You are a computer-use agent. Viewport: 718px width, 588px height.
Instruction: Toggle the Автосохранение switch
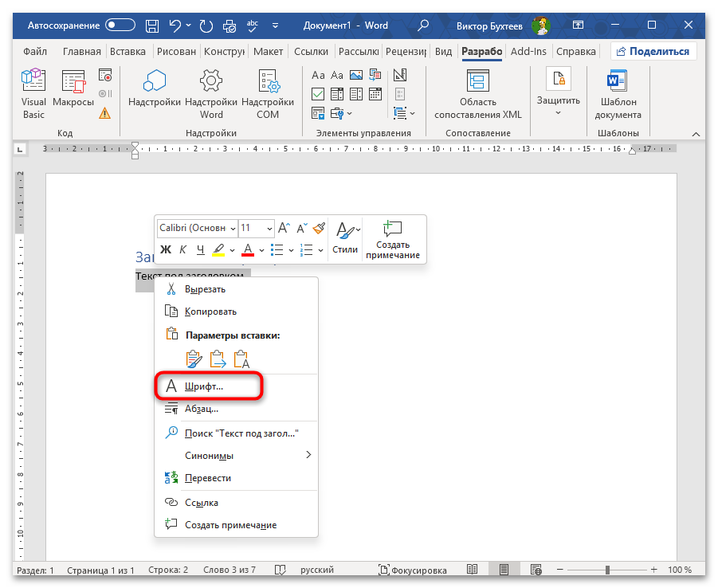120,25
